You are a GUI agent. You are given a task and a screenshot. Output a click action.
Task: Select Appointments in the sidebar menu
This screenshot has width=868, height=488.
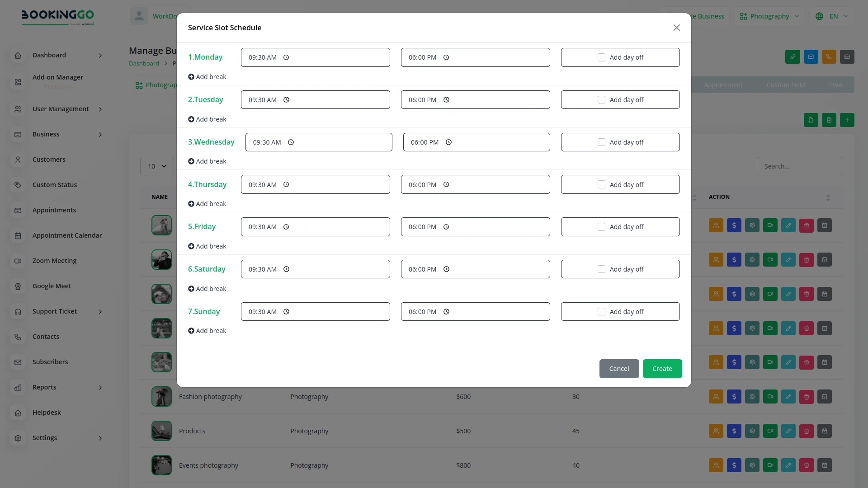click(54, 210)
